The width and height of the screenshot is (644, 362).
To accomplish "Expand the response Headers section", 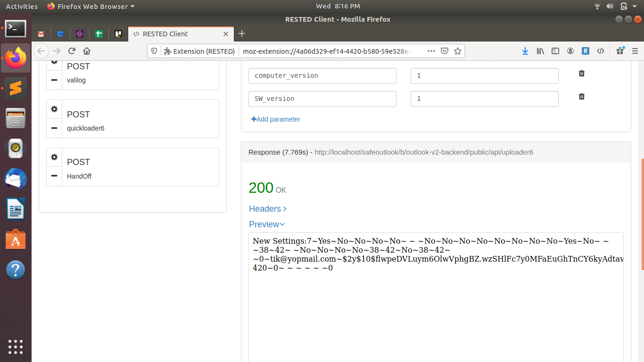I will [267, 208].
